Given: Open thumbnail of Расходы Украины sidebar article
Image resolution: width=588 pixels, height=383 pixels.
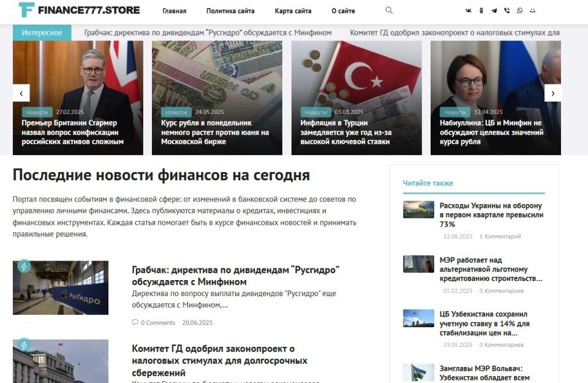Looking at the screenshot, I should pyautogui.click(x=418, y=210).
